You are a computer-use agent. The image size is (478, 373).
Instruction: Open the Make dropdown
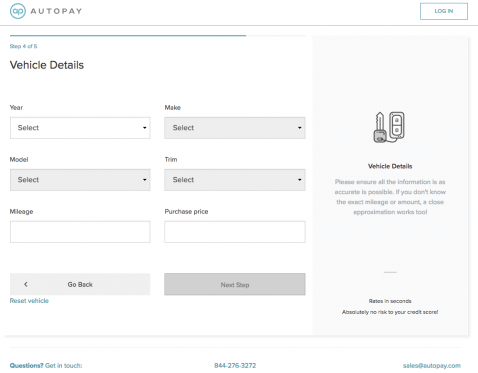[235, 128]
